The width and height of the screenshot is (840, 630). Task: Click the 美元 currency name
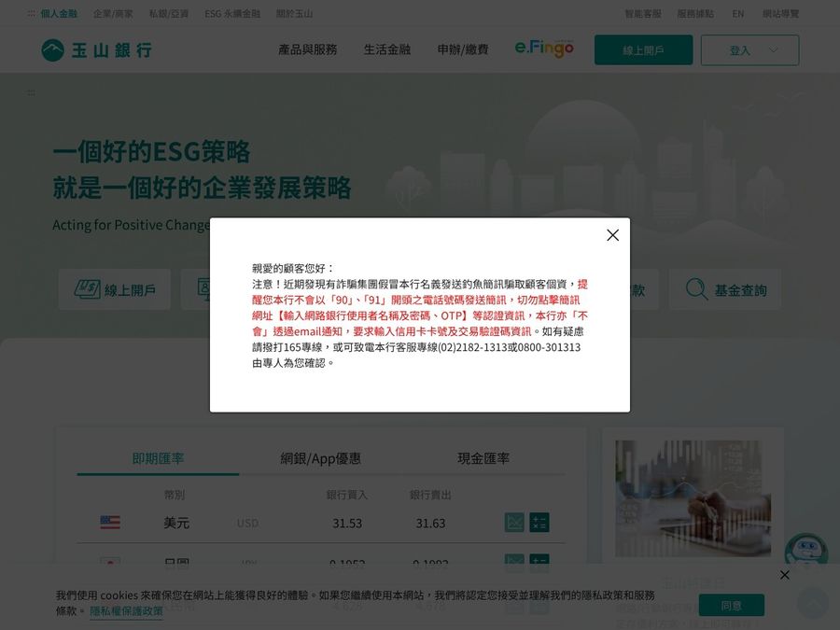[x=176, y=523]
